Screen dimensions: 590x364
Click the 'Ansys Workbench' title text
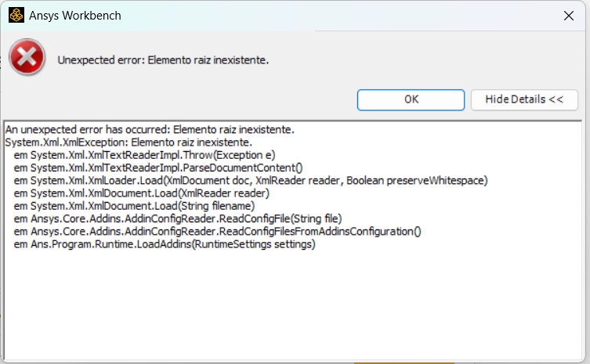75,16
